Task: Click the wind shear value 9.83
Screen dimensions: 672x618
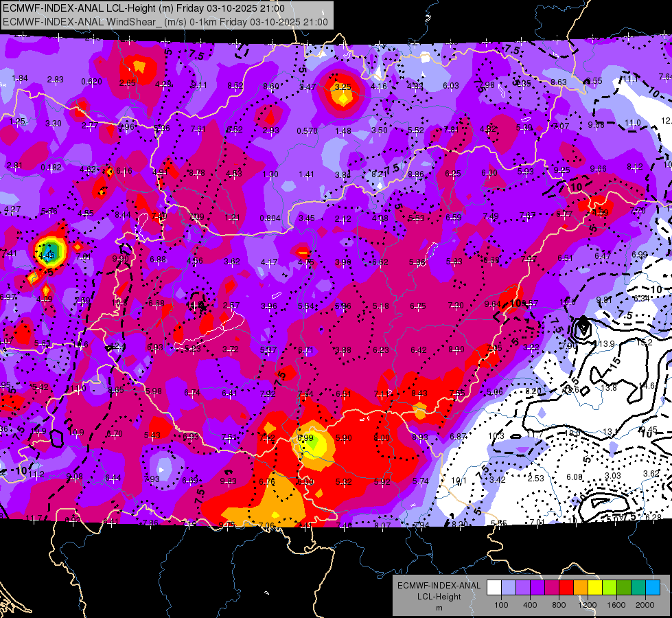Action: click(x=229, y=481)
